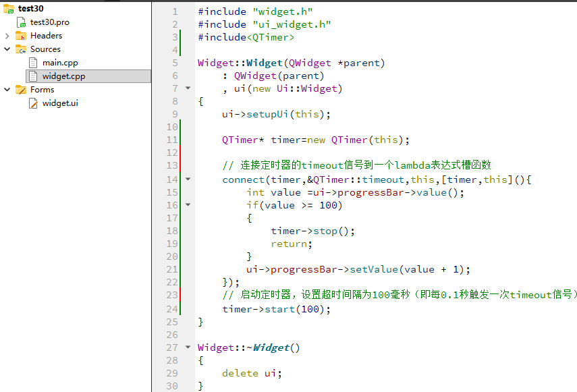Click the Headers folder icon
Image resolution: width=577 pixels, height=392 pixels.
[21, 36]
